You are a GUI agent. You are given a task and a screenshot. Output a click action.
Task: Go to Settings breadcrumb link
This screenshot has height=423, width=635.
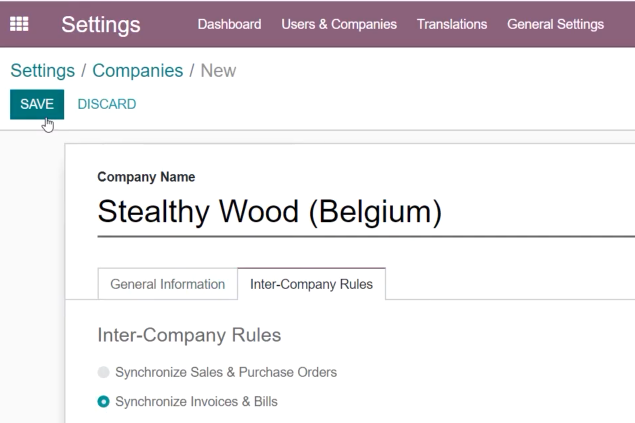(x=43, y=71)
